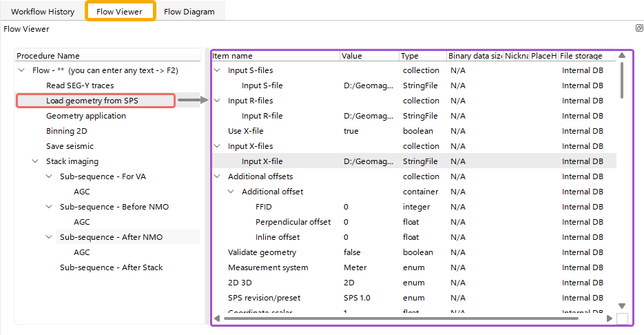Select AGC under Sub-sequence Before NMO
Viewport: 644px width, 335px height.
pyautogui.click(x=82, y=222)
